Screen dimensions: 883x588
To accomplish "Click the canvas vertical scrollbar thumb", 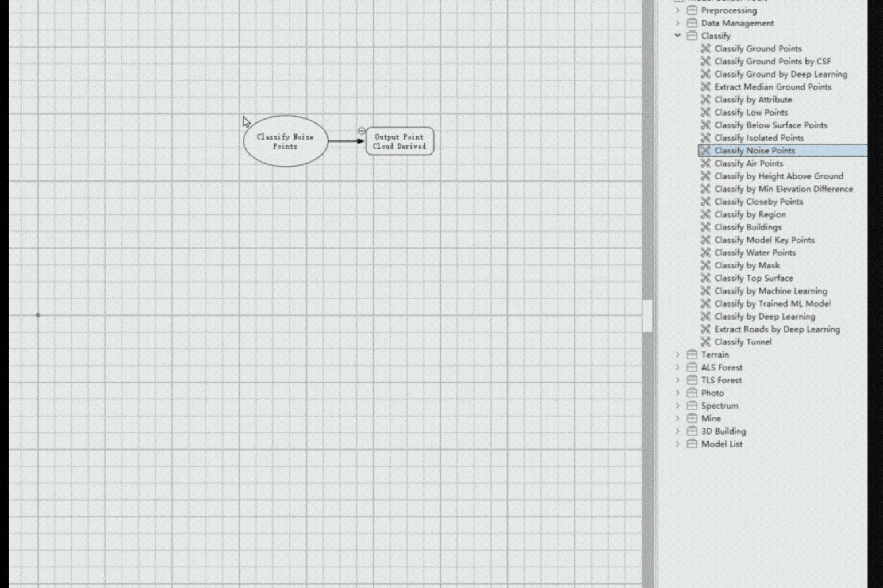I will click(x=647, y=316).
